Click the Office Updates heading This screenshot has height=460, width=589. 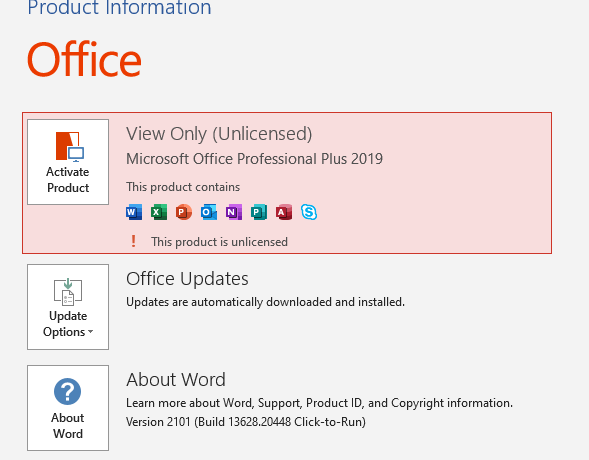pyautogui.click(x=187, y=279)
